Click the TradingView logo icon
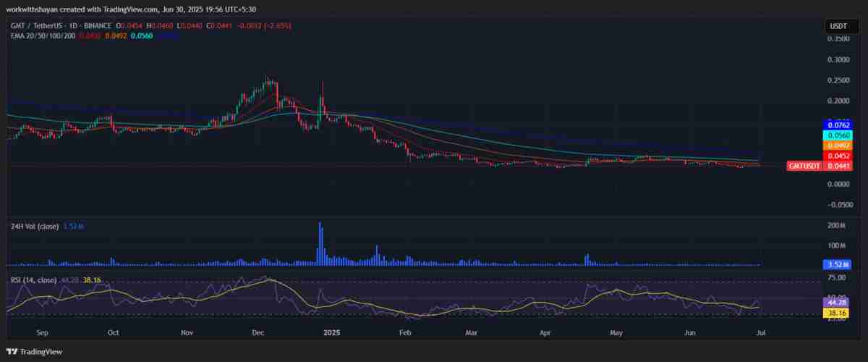This screenshot has width=868, height=362. (x=12, y=351)
